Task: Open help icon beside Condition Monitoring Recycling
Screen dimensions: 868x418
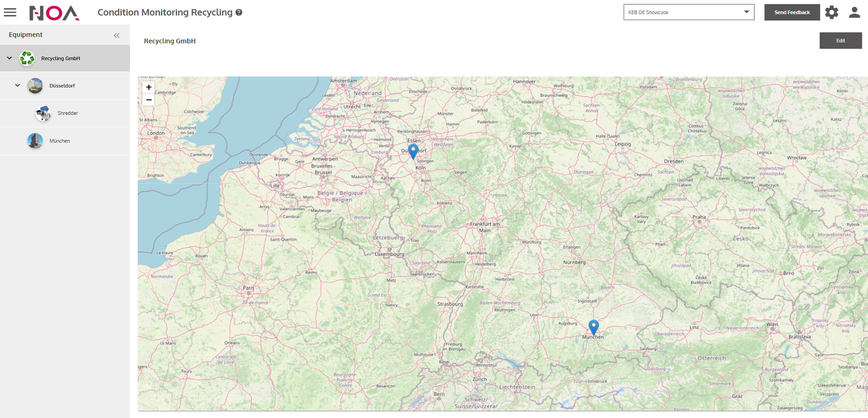Action: click(239, 13)
